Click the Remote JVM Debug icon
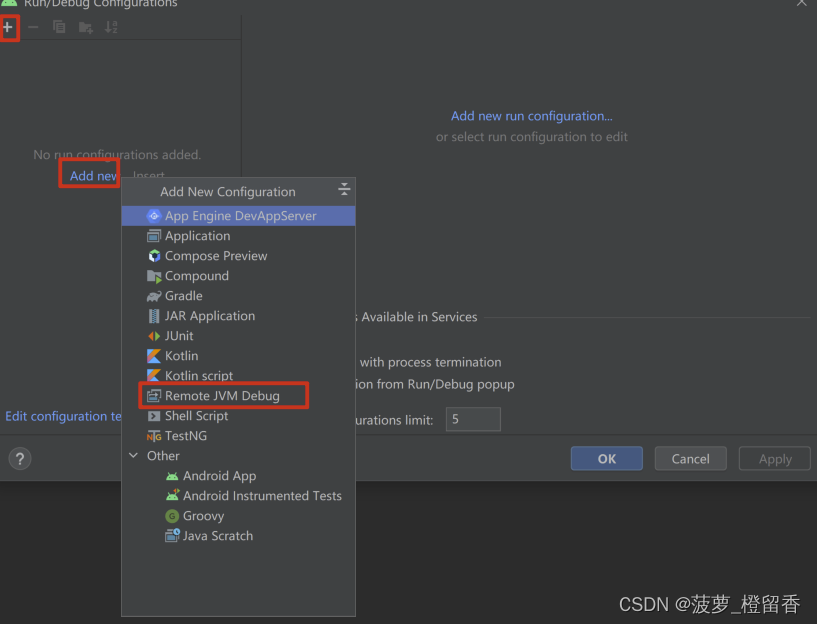The width and height of the screenshot is (817, 624). [154, 396]
